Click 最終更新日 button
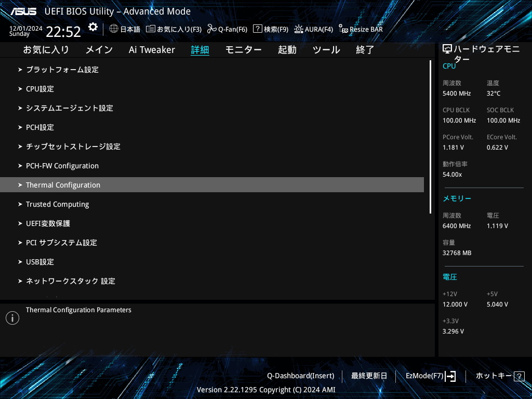 coord(369,376)
